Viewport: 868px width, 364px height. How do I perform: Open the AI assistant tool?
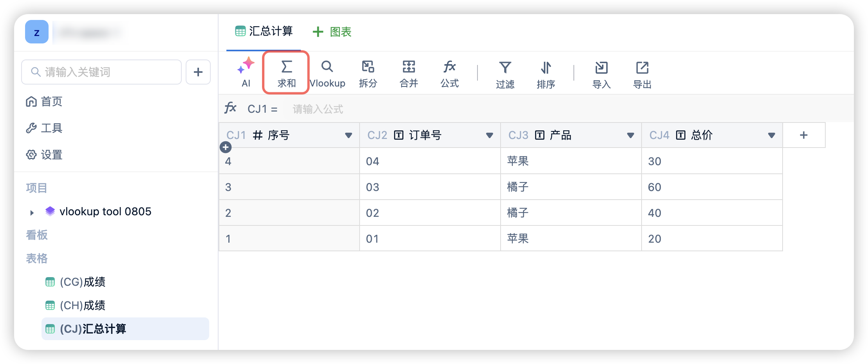tap(246, 73)
